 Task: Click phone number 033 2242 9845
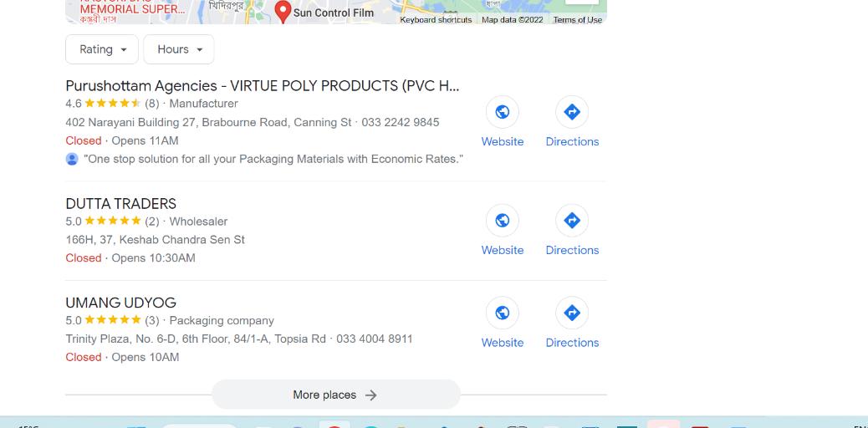[x=401, y=122]
